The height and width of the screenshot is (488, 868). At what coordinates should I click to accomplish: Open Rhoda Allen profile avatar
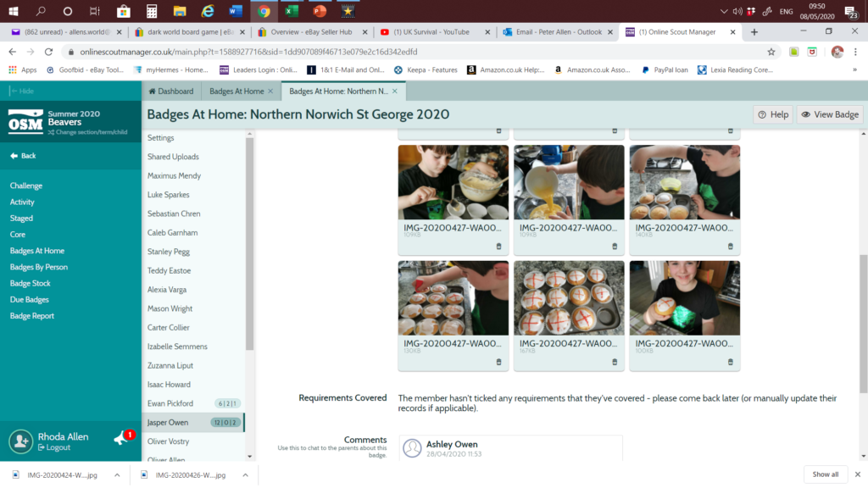pos(21,441)
